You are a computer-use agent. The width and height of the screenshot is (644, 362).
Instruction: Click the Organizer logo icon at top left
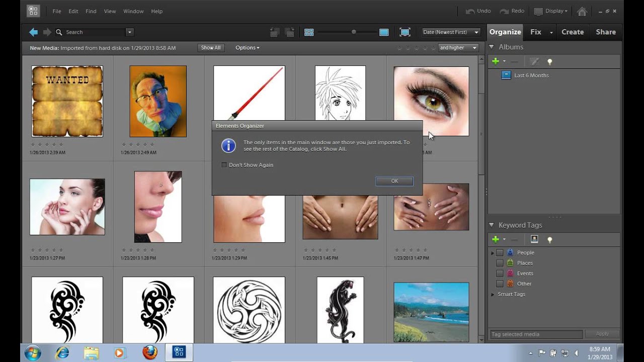coord(33,11)
